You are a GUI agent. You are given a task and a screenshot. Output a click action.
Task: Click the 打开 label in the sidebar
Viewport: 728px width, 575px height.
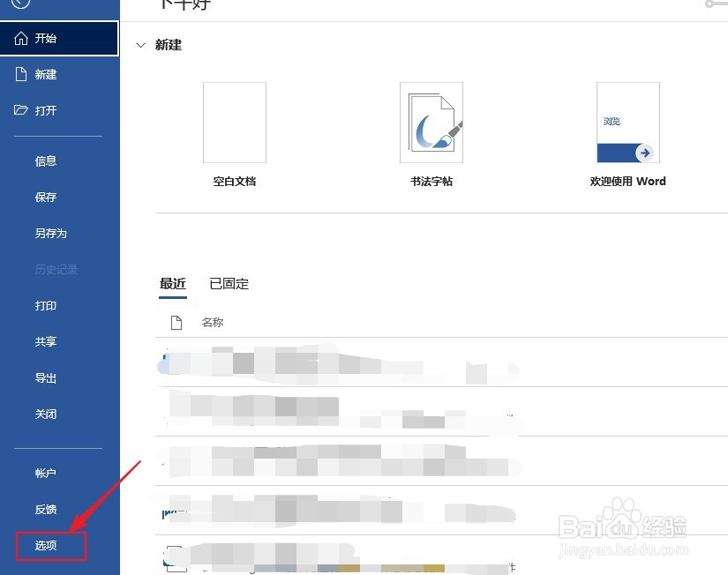point(46,110)
